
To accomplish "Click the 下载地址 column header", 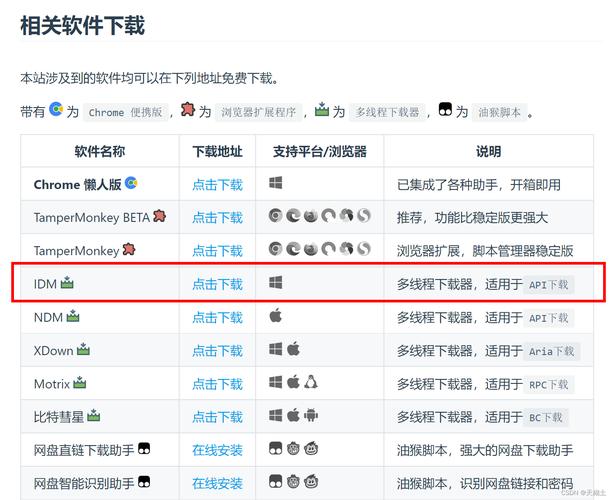I will [x=217, y=151].
